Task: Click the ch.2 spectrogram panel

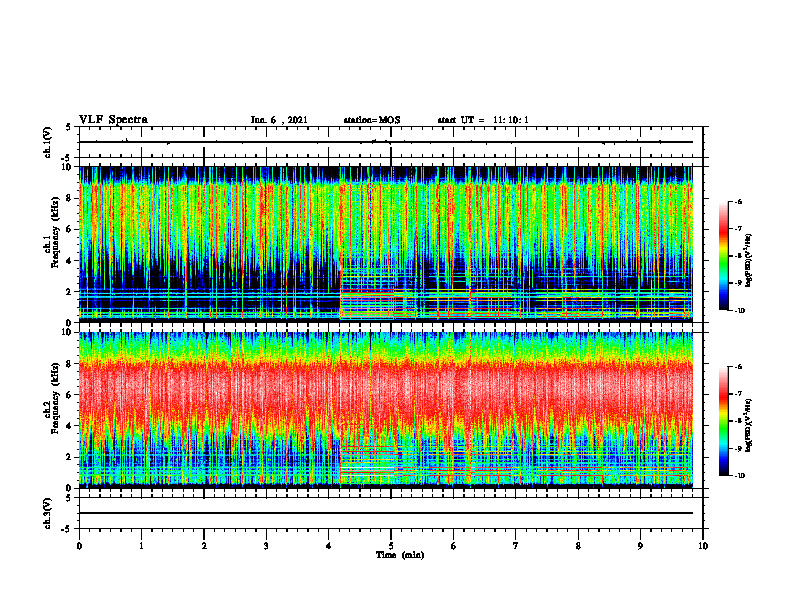Action: tap(386, 410)
